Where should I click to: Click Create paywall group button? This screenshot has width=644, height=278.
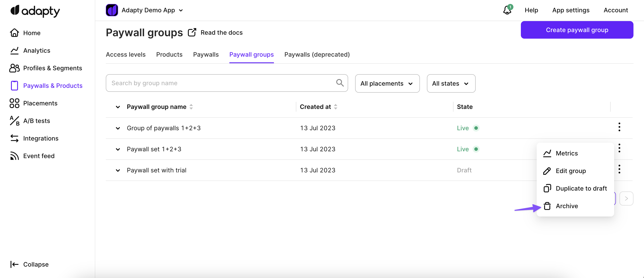[x=577, y=30]
